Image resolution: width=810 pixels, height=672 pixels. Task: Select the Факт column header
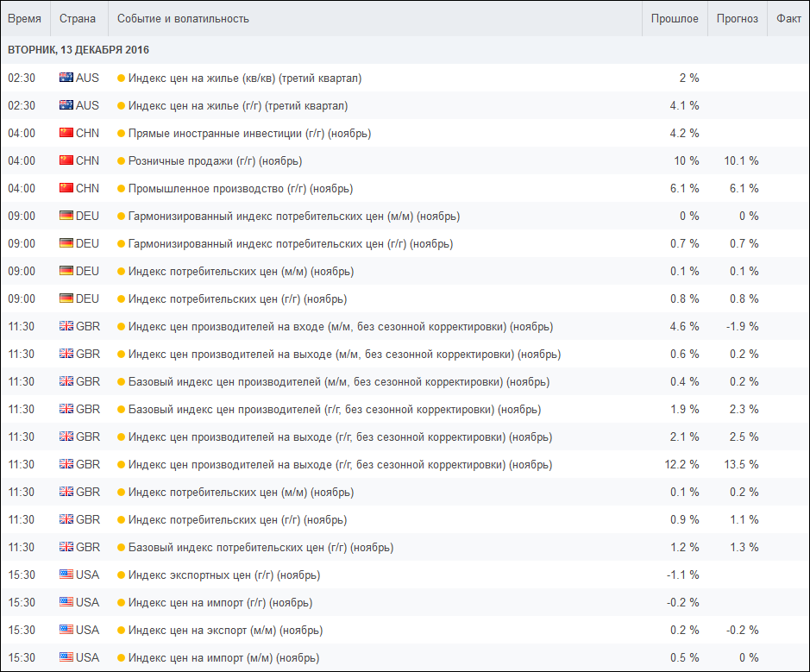pos(788,19)
